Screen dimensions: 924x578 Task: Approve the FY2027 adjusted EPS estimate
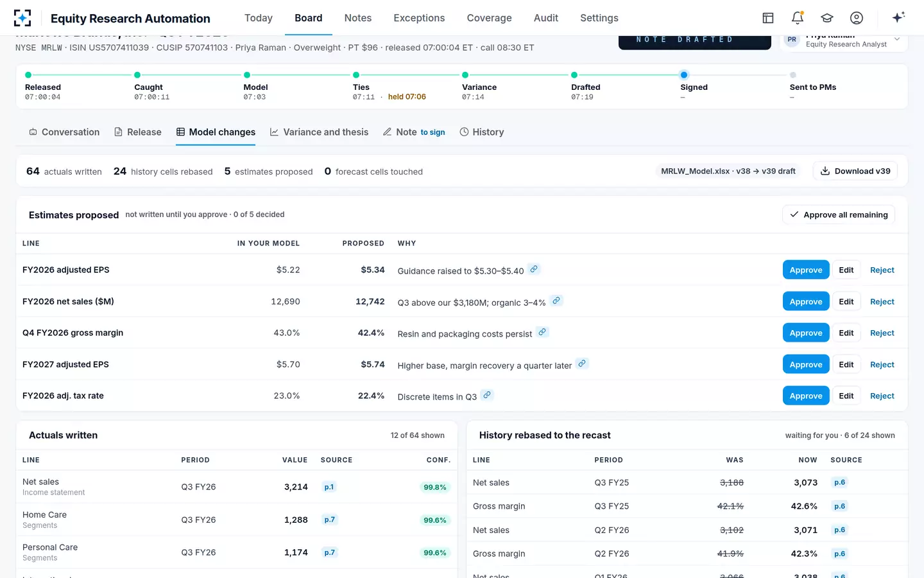pyautogui.click(x=806, y=364)
